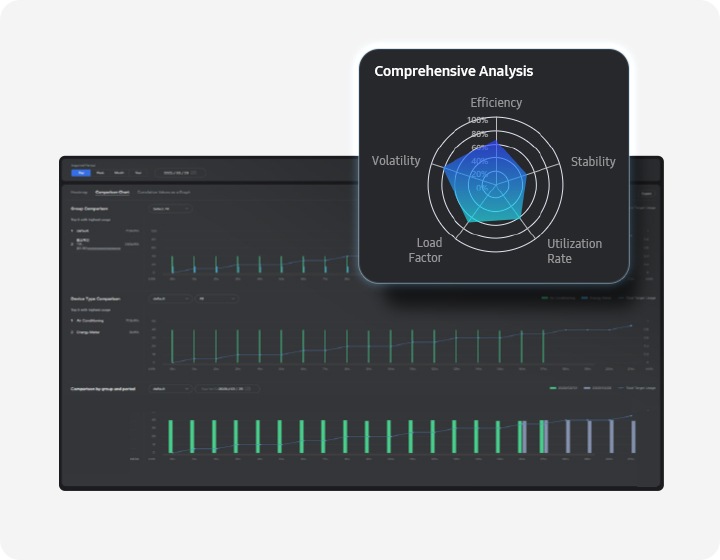Open the first Device Type Comparison dropdown

(169, 298)
